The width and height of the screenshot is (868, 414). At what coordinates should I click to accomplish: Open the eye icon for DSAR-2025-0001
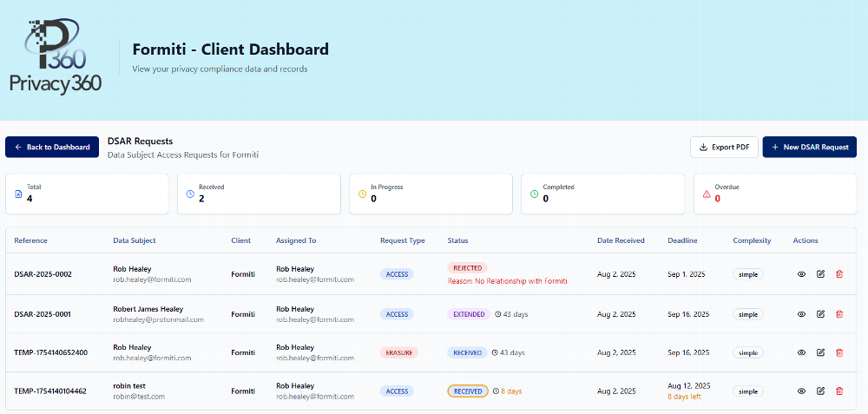[x=801, y=314]
